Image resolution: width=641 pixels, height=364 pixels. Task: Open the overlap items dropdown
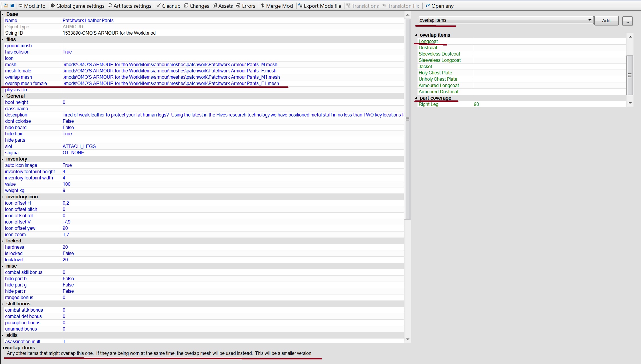(506, 20)
